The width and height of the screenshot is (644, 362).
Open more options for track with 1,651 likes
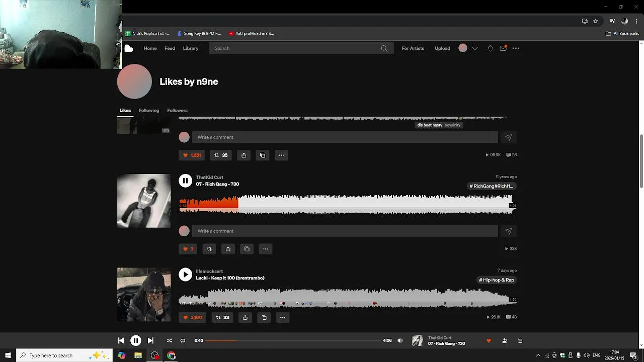click(x=281, y=155)
